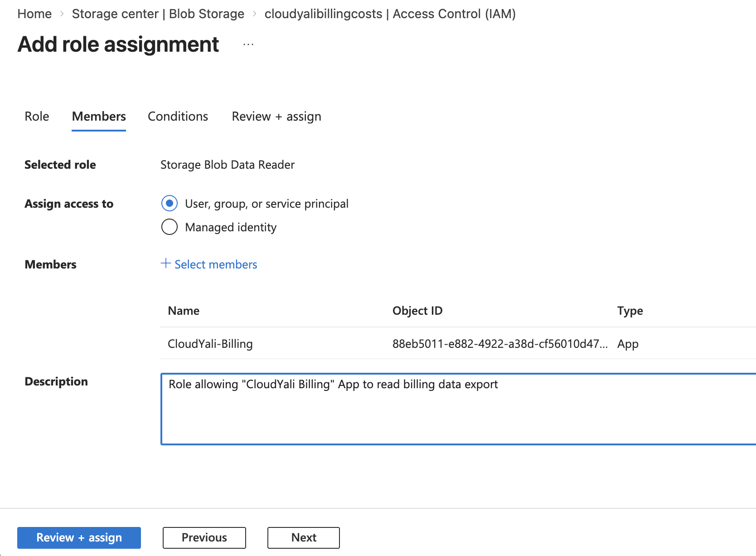Screen dimensions: 756x556
Task: Select the User, group, or service principal option
Action: tap(169, 204)
